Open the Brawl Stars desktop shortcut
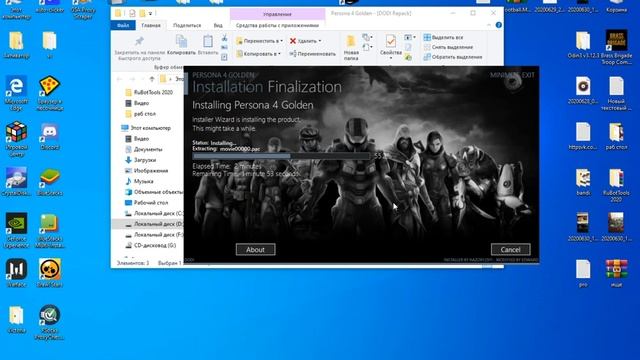Image resolution: width=640 pixels, height=360 pixels. click(49, 273)
